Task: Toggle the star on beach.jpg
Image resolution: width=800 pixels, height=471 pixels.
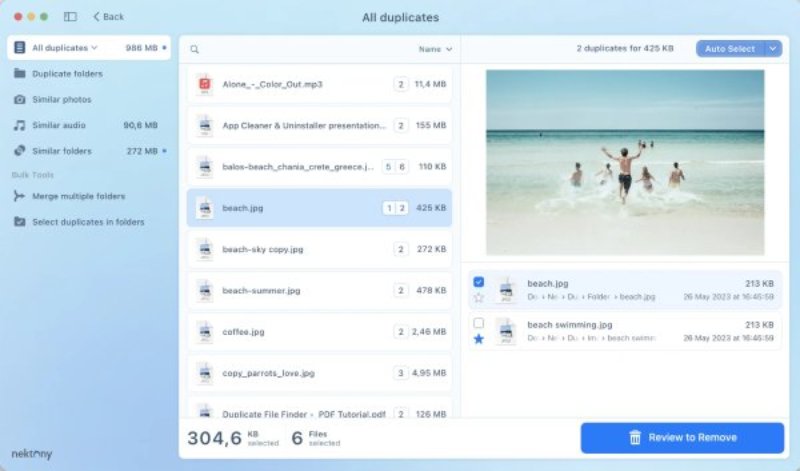Action: click(x=478, y=298)
